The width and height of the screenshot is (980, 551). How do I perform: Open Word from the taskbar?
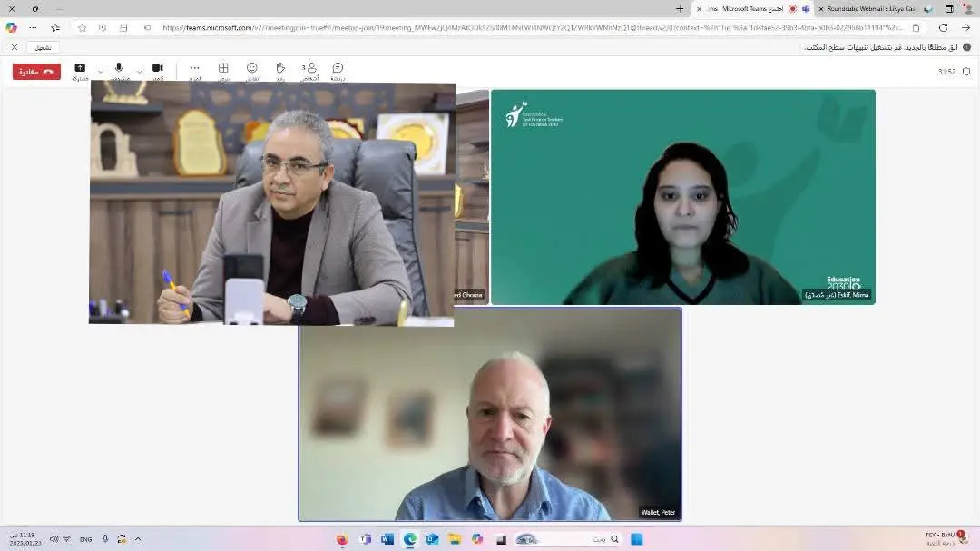387,539
